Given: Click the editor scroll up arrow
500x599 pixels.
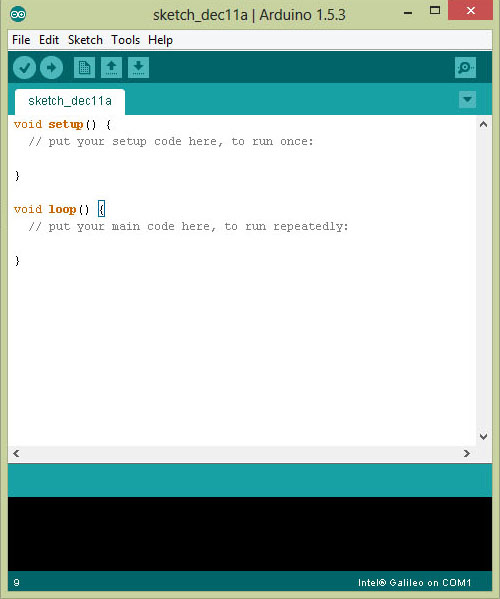Looking at the screenshot, I should (x=484, y=124).
